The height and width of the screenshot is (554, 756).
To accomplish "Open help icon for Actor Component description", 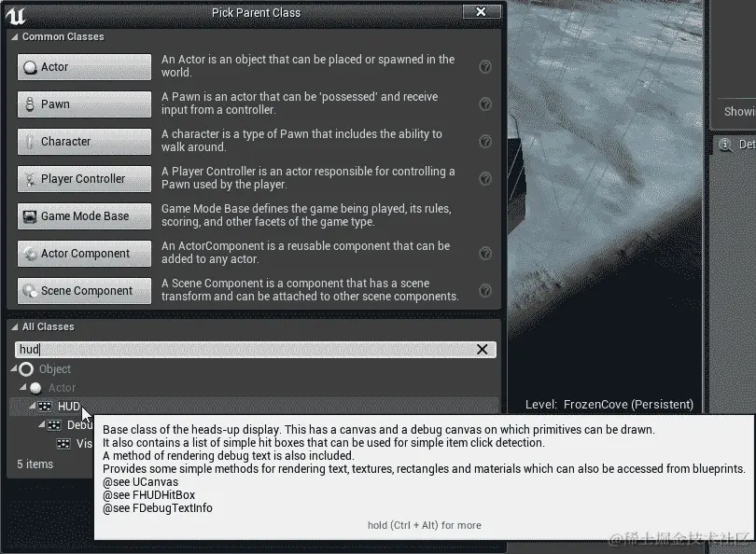I will tap(485, 253).
